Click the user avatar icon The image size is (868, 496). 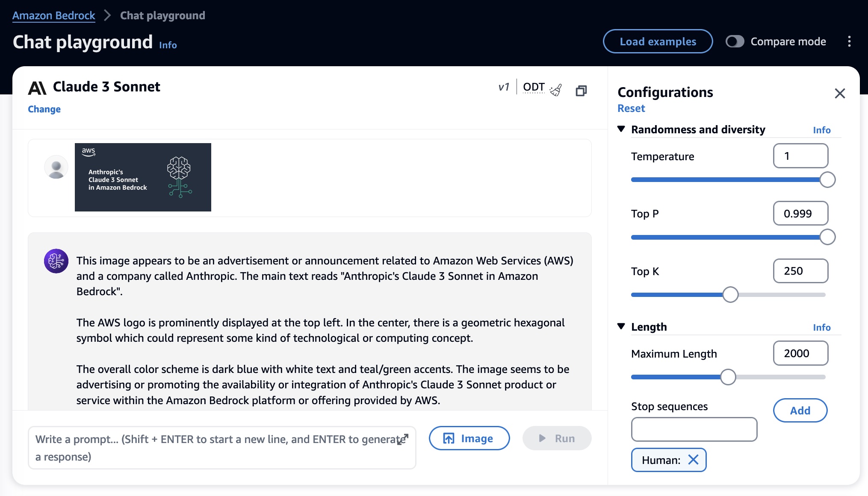point(56,167)
